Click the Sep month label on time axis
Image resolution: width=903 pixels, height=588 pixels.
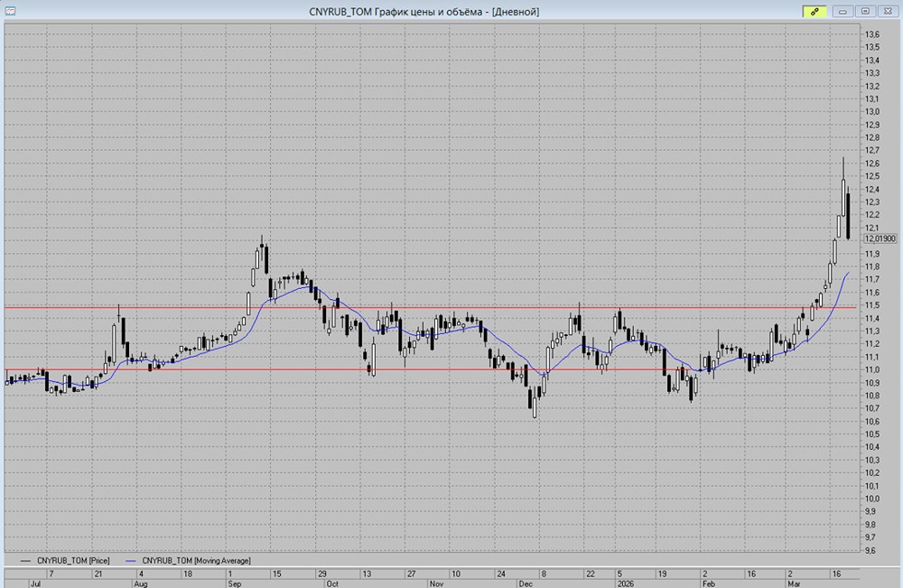pyautogui.click(x=233, y=583)
